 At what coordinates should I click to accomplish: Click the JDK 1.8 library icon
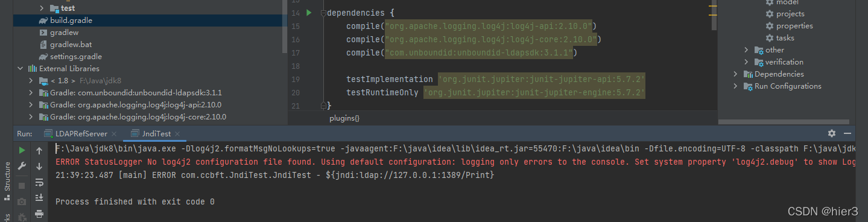43,81
